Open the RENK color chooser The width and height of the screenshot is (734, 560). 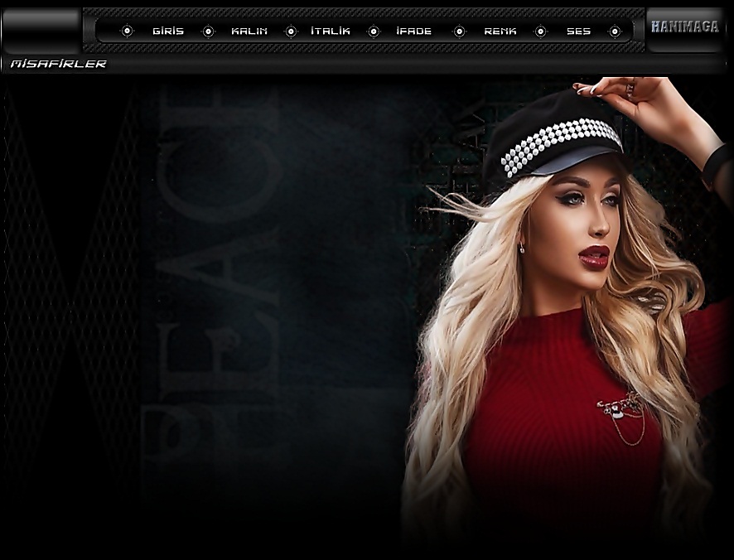500,31
